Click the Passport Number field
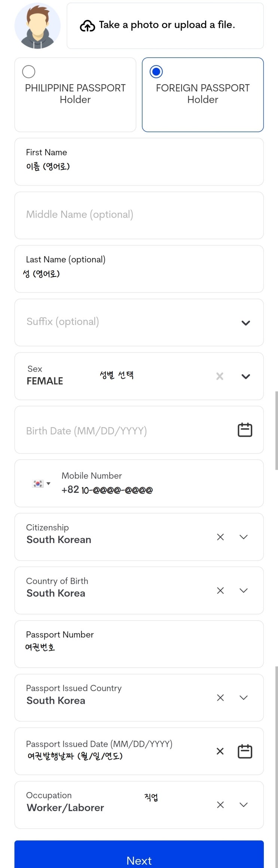Viewport: 278px width, 868px height. coord(139,644)
